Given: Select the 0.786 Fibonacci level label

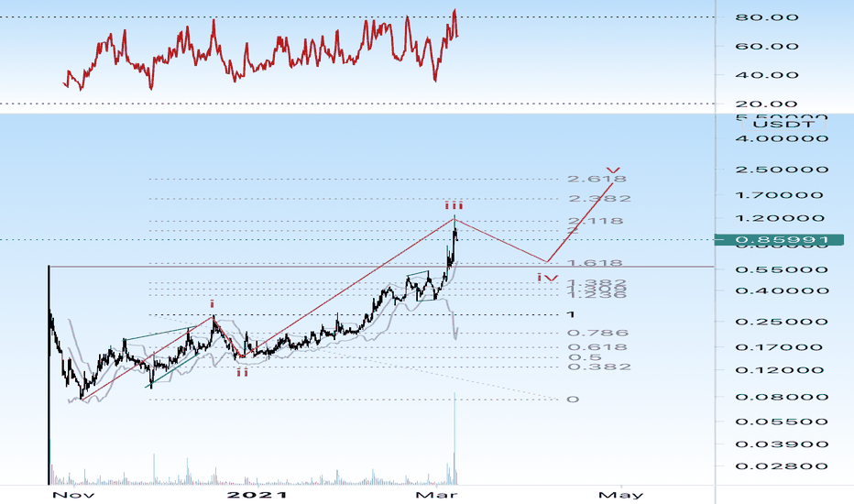Looking at the screenshot, I should coord(598,333).
